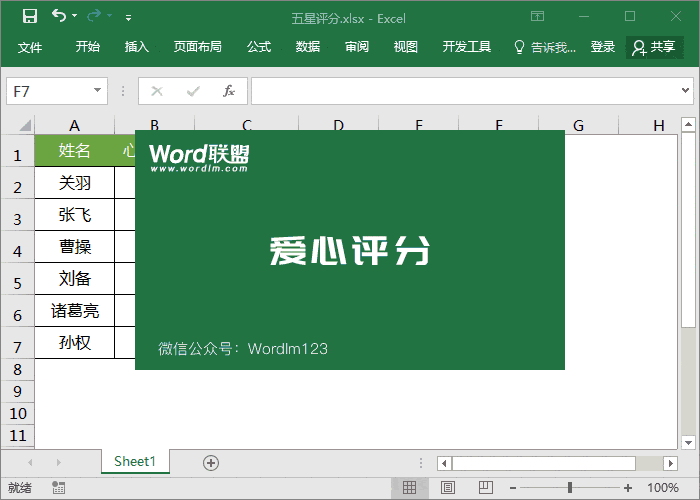Click the zoom slider handle
The height and width of the screenshot is (500, 700).
point(570,488)
